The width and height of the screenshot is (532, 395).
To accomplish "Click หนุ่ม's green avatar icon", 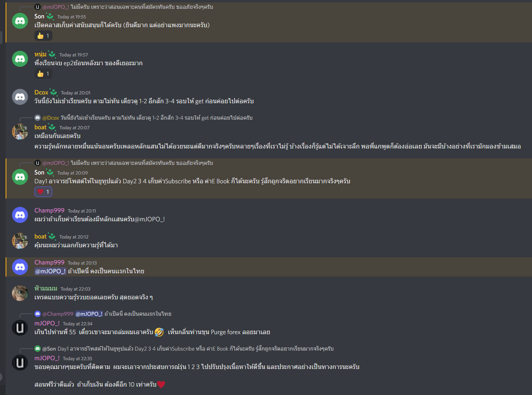I will click(20, 59).
